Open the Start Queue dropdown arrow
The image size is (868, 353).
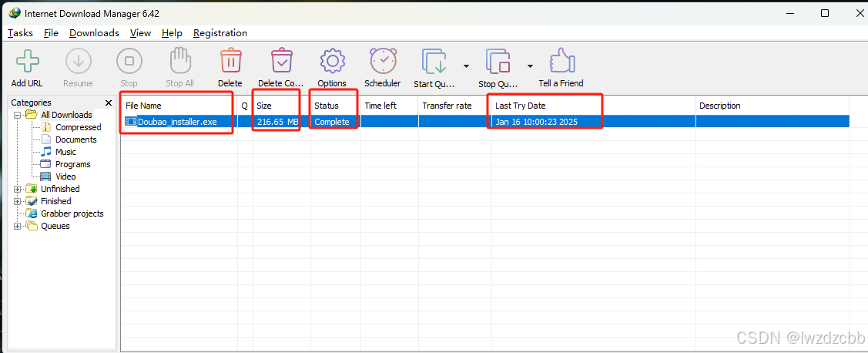click(x=466, y=66)
